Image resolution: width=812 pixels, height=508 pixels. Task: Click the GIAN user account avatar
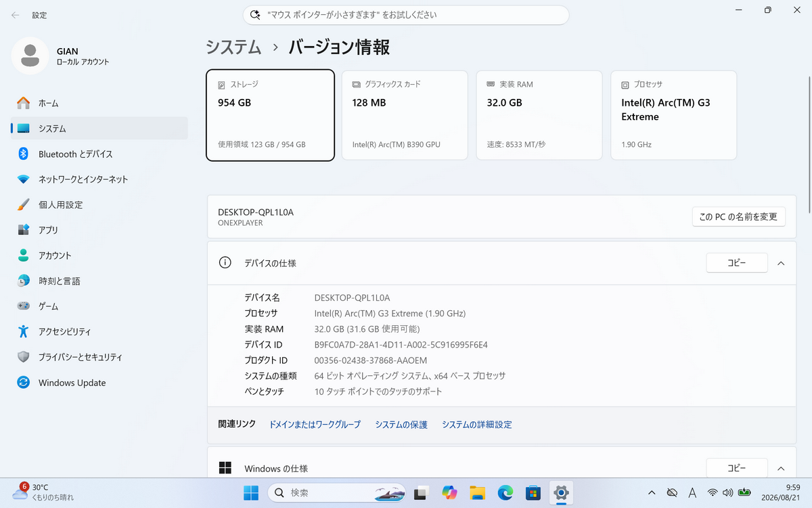[30, 56]
